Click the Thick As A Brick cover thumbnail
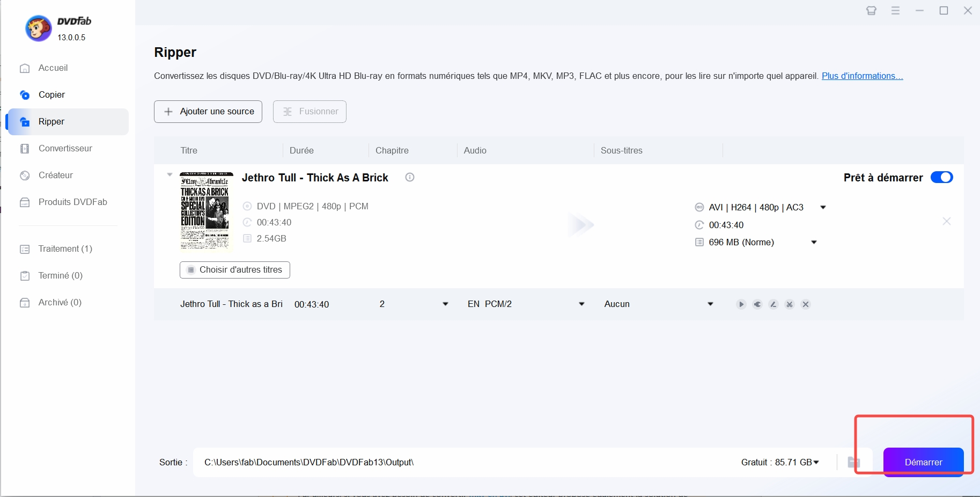The height and width of the screenshot is (497, 980). (207, 211)
